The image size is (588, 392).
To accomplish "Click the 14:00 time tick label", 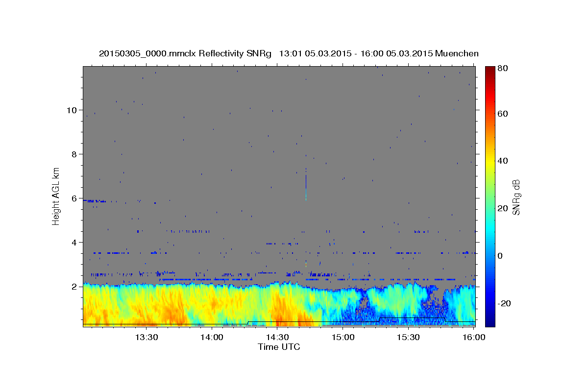I will (x=212, y=337).
